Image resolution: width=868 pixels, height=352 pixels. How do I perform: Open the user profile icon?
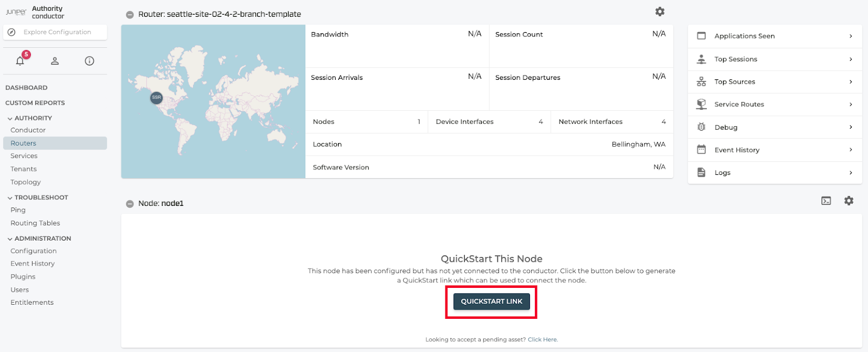point(55,61)
